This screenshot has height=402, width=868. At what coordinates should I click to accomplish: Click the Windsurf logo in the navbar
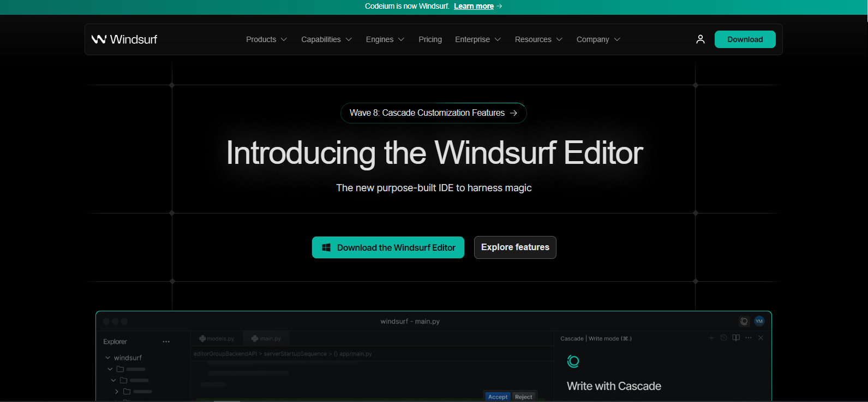tap(124, 39)
